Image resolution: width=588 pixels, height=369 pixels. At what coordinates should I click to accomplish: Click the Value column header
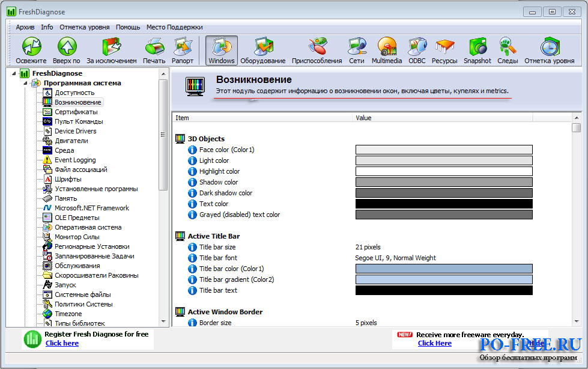[x=442, y=118]
